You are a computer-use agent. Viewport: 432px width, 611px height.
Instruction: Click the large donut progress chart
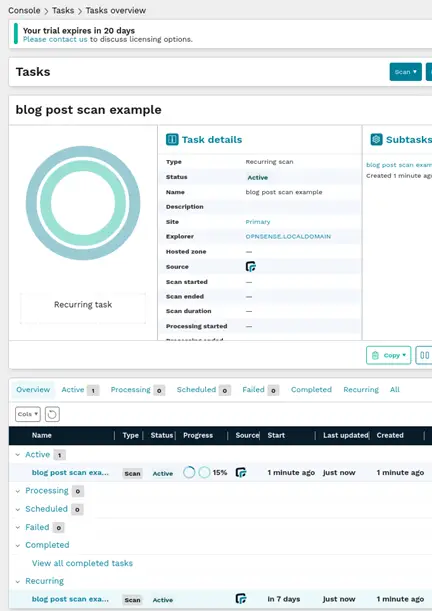click(83, 203)
